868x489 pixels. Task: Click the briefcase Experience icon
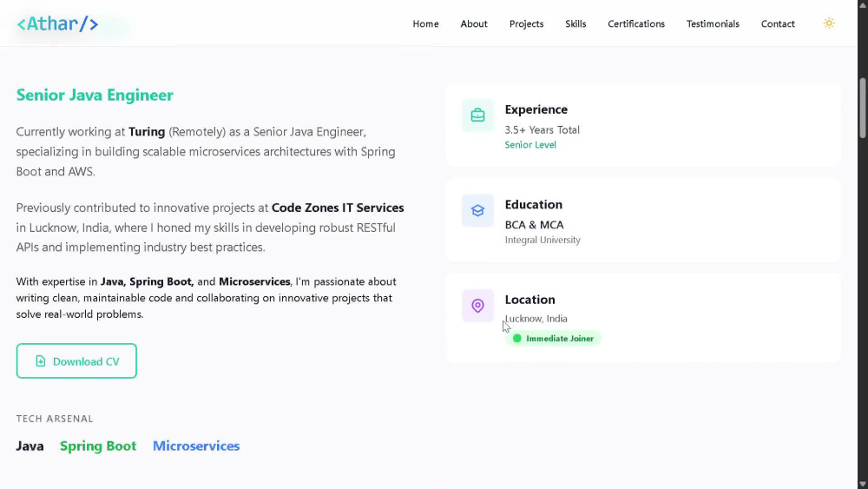coord(477,116)
